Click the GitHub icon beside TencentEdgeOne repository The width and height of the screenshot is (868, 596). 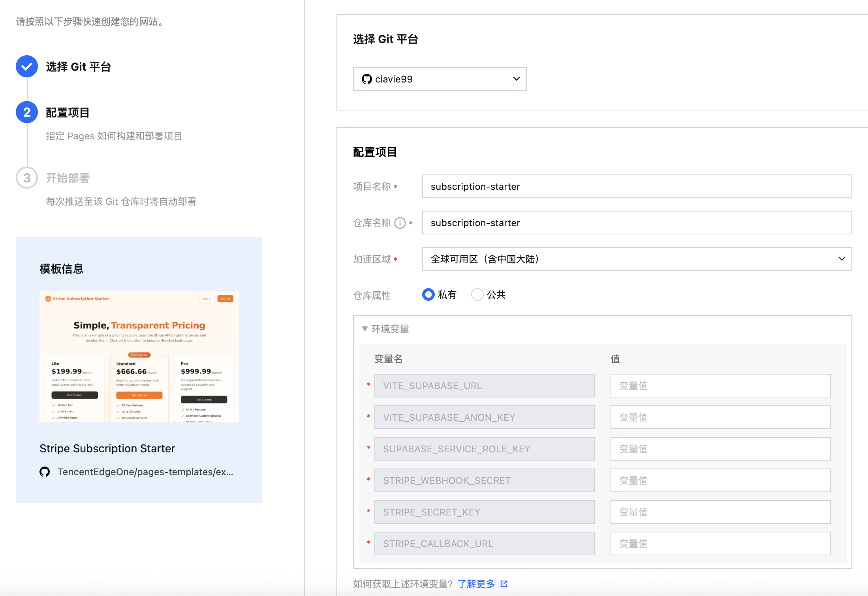coord(45,472)
